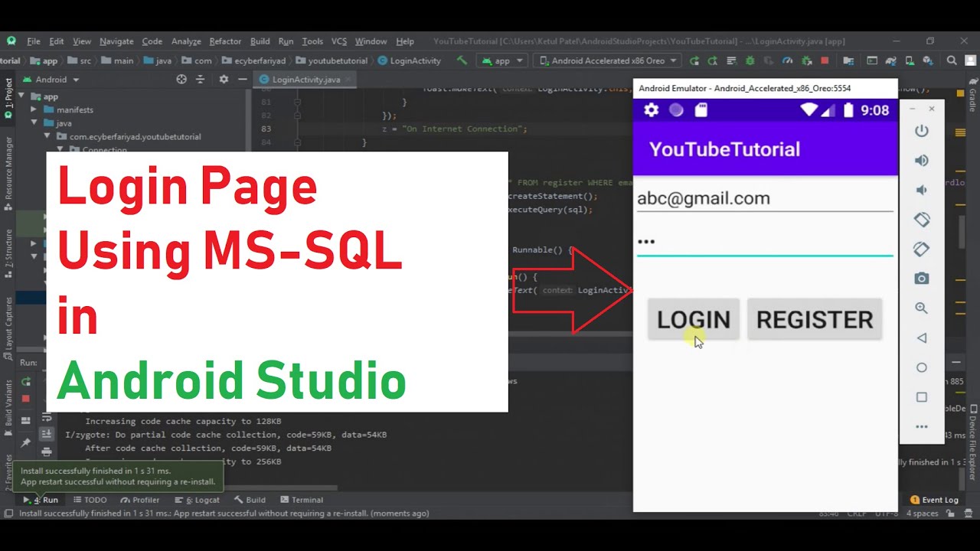The image size is (980, 551).
Task: Open the Navigate menu
Action: 116,41
